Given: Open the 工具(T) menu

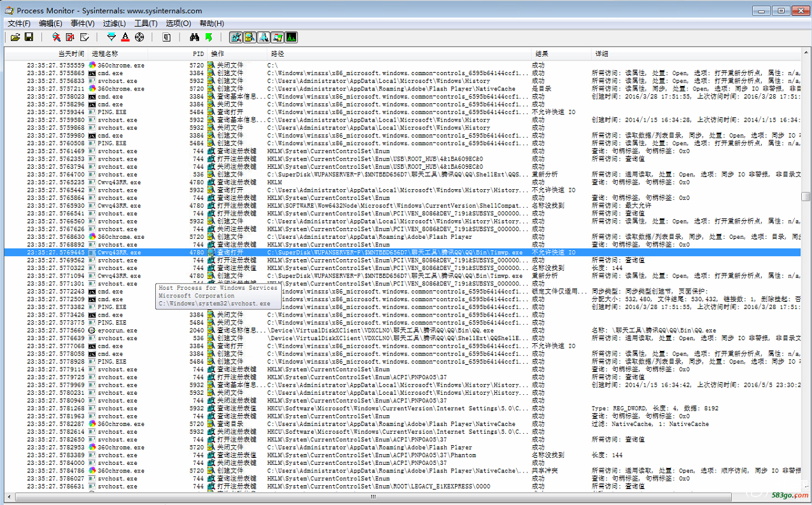Looking at the screenshot, I should pyautogui.click(x=146, y=24).
